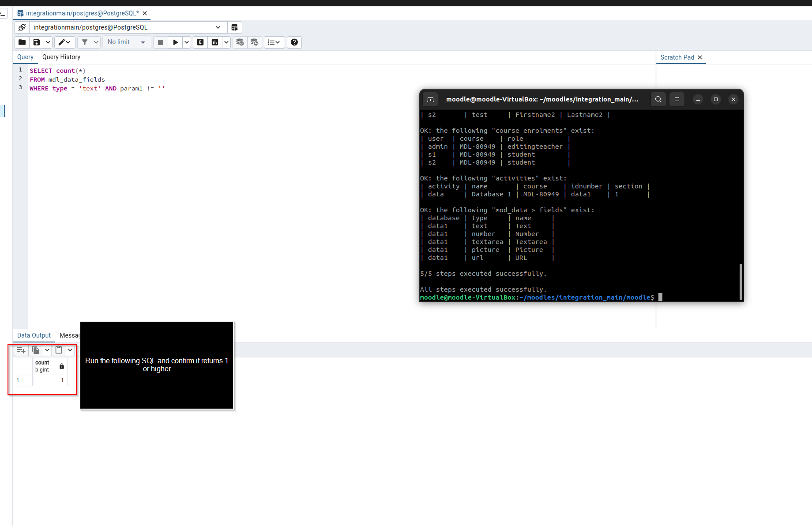
Task: Click the 'editingteacher' text in terminal
Action: click(x=535, y=147)
